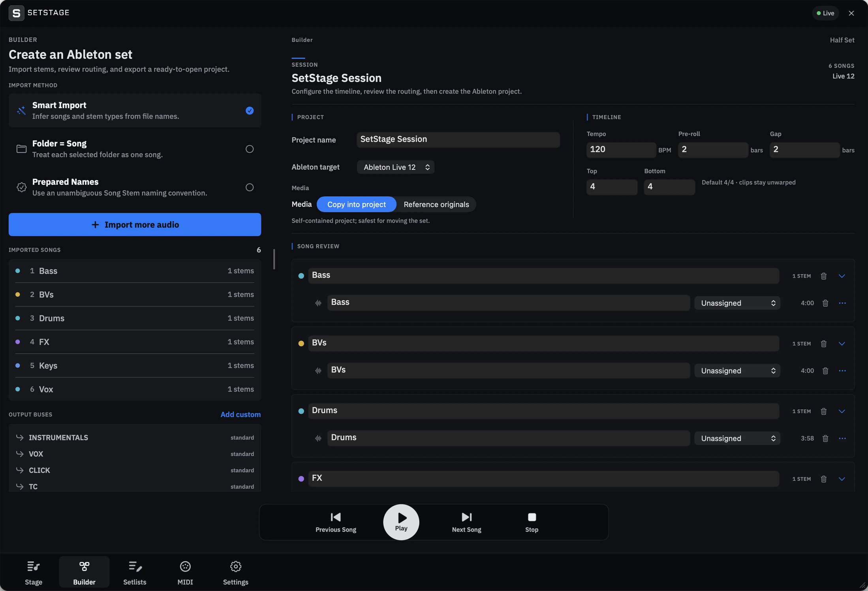Switch to the Stage tab
Viewport: 868px width, 591px height.
point(34,572)
